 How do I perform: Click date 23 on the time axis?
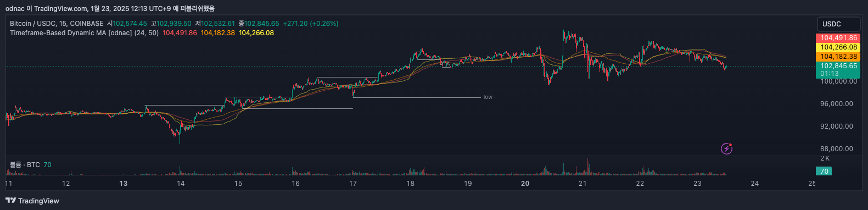click(697, 184)
